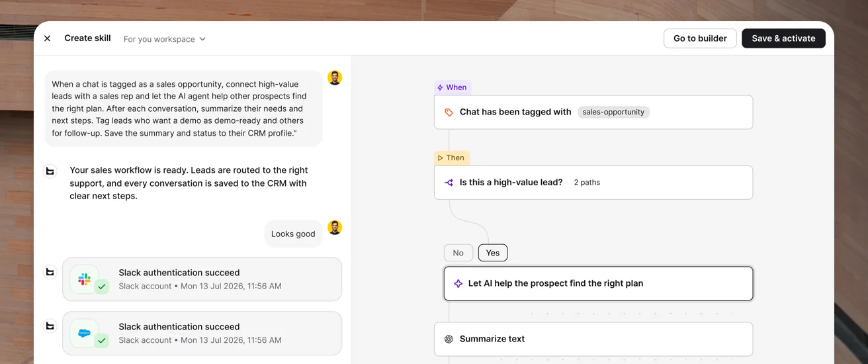
Task: Open the Is this a high-value lead? step
Action: pos(593,182)
